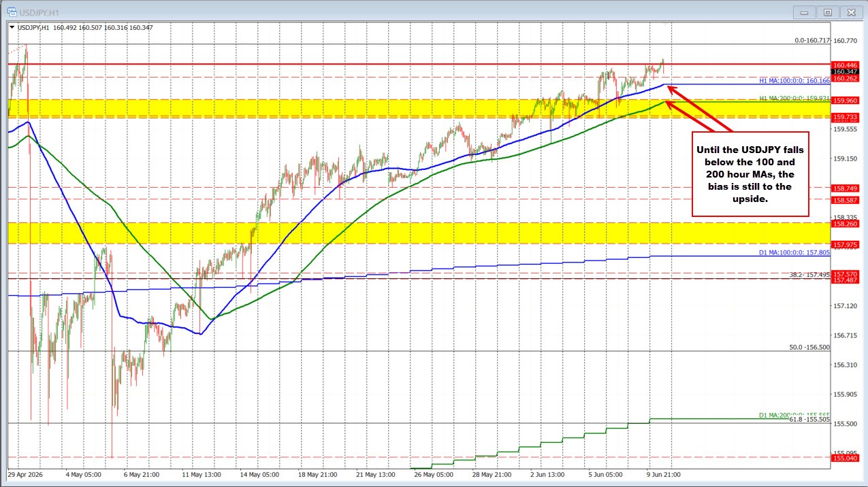Click the 9 Jun 21:00 time label
868x487 pixels.
[664, 475]
